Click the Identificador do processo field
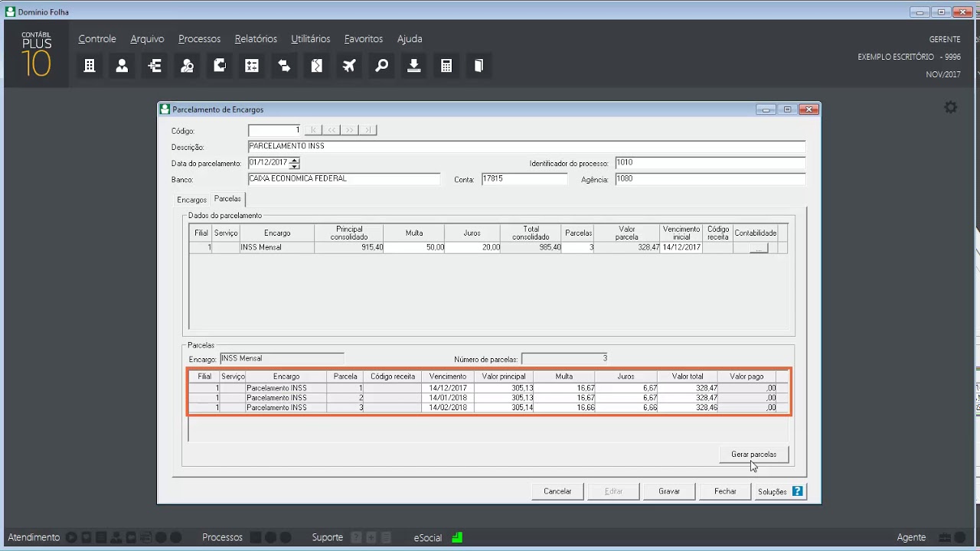This screenshot has width=980, height=551. pyautogui.click(x=710, y=163)
